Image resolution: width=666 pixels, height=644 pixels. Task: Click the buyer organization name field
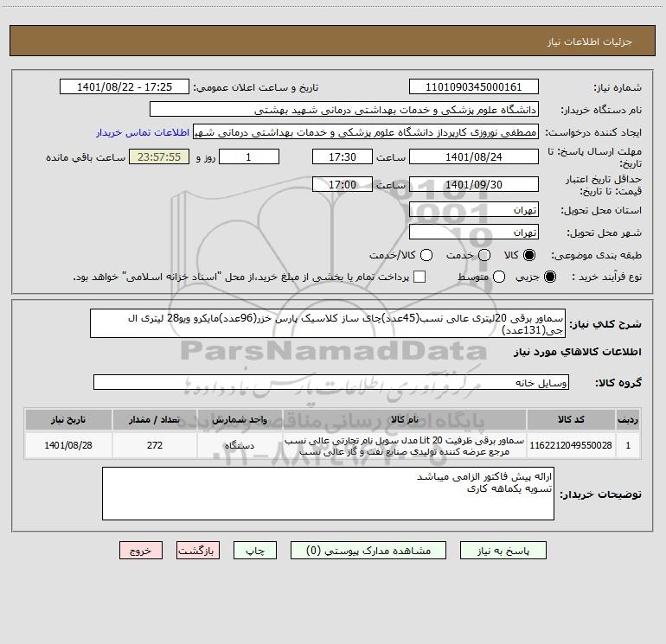(344, 110)
